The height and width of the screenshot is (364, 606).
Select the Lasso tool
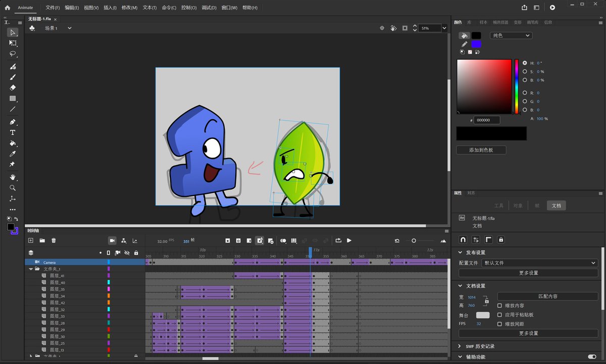coord(13,54)
